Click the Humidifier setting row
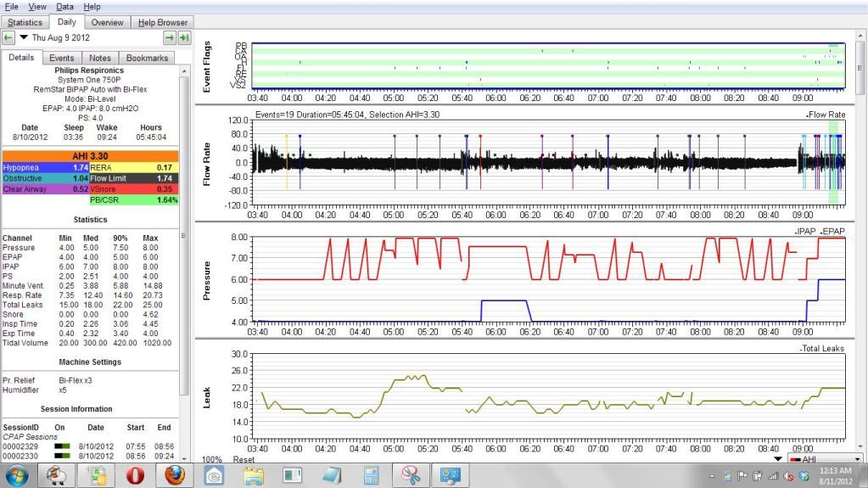This screenshot has width=868, height=488. [x=34, y=390]
